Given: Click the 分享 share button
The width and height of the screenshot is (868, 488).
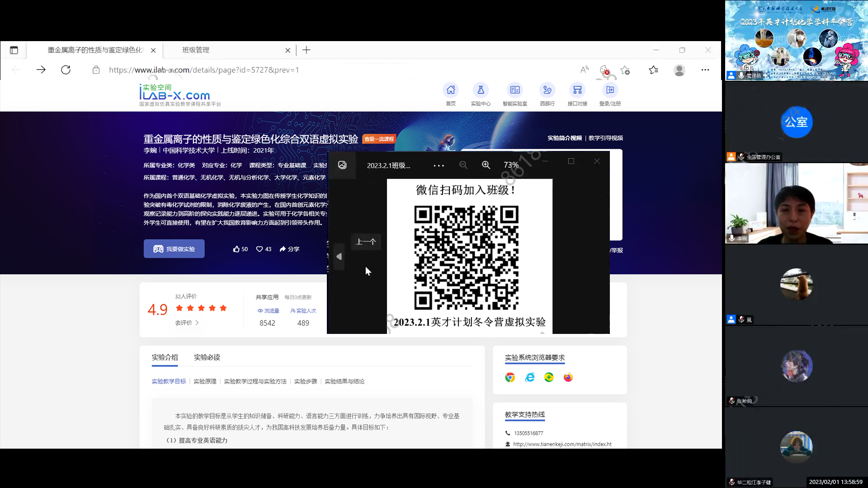Looking at the screenshot, I should (289, 249).
